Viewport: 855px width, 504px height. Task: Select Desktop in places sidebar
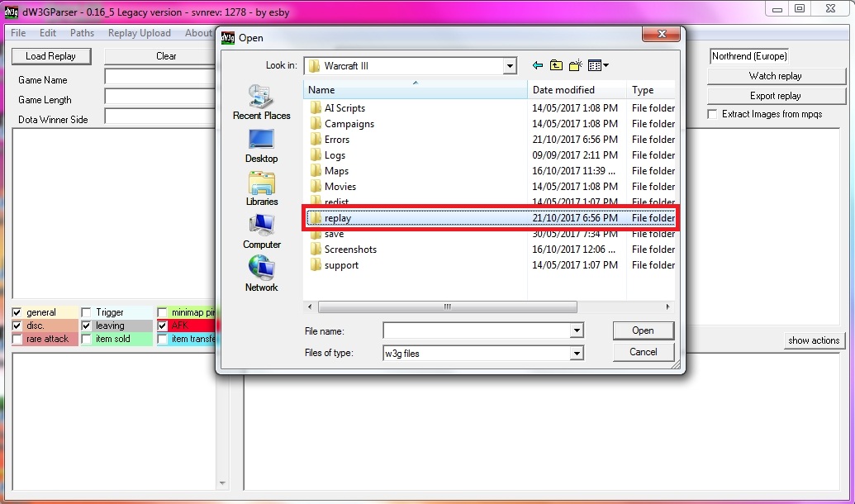click(262, 145)
